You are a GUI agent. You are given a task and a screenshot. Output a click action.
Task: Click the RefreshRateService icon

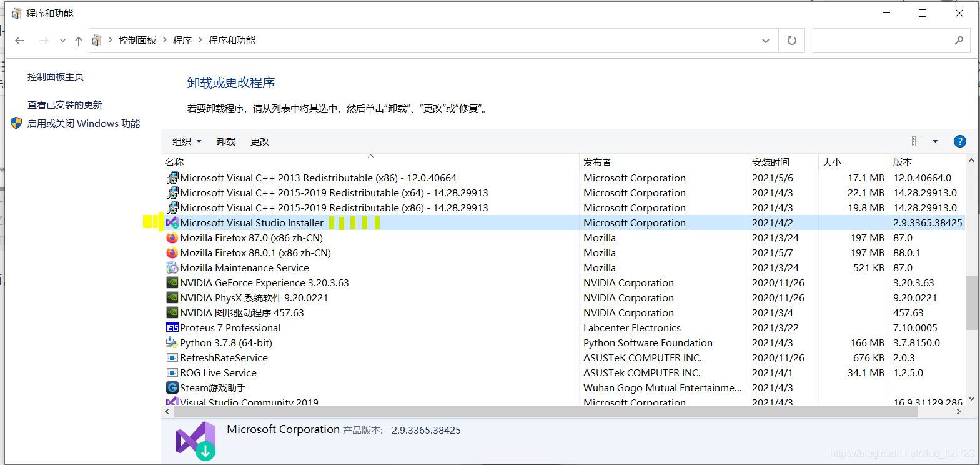tap(172, 358)
